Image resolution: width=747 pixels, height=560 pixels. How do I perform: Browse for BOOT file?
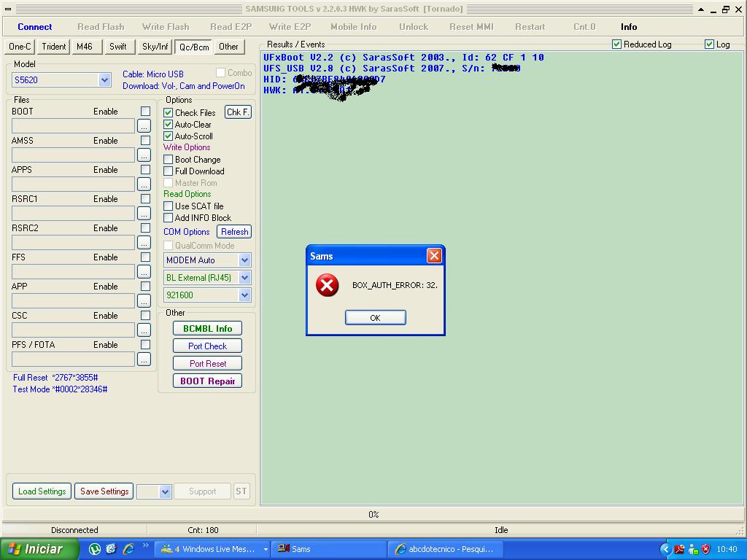tap(144, 125)
